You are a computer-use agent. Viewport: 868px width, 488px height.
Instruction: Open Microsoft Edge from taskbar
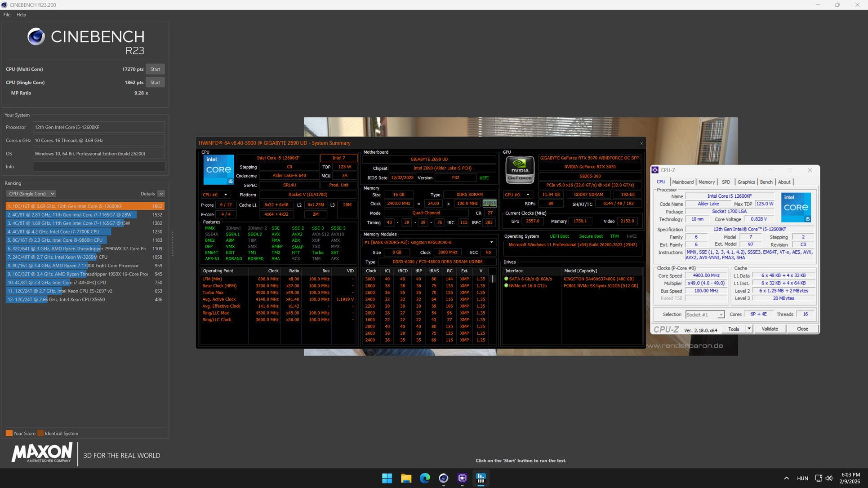[424, 478]
